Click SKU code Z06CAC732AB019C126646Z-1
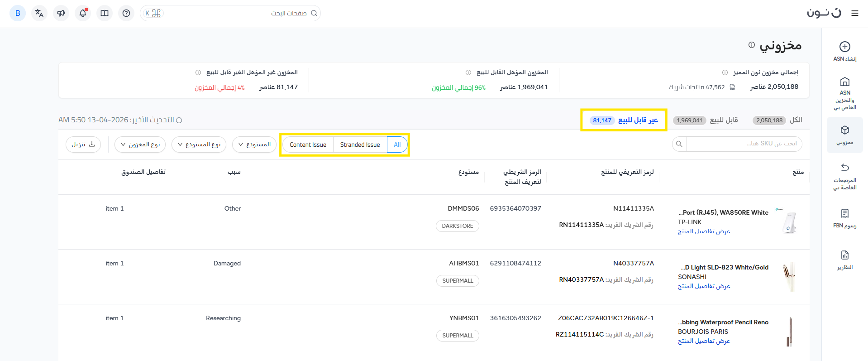Viewport: 868px width, 361px height. click(x=606, y=318)
